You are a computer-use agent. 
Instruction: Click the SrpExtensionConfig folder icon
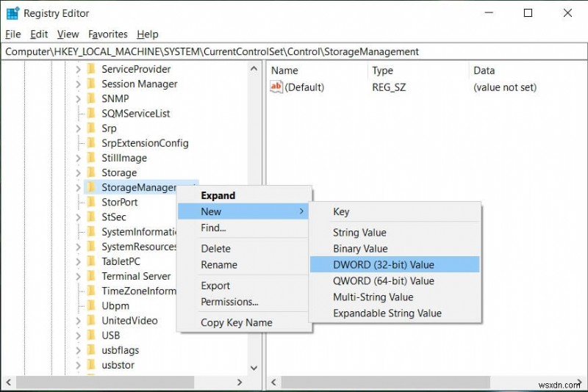coord(91,143)
